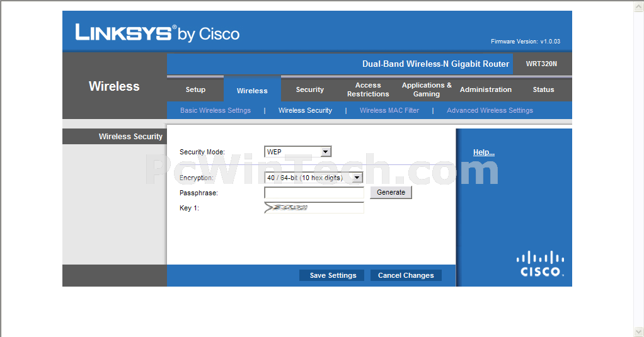The image size is (644, 337).
Task: Click the Encryption label text
Action: point(197,178)
